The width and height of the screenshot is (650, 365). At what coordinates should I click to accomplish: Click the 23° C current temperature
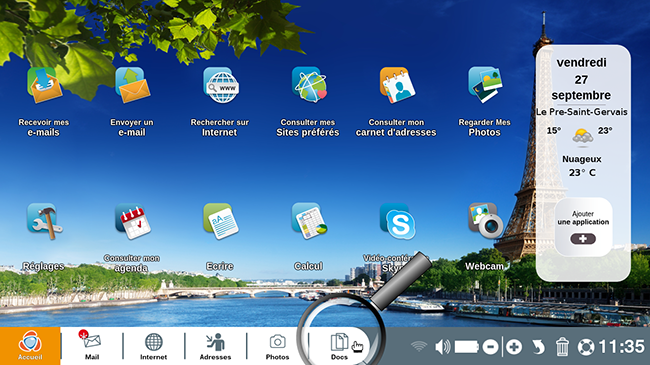coord(582,173)
